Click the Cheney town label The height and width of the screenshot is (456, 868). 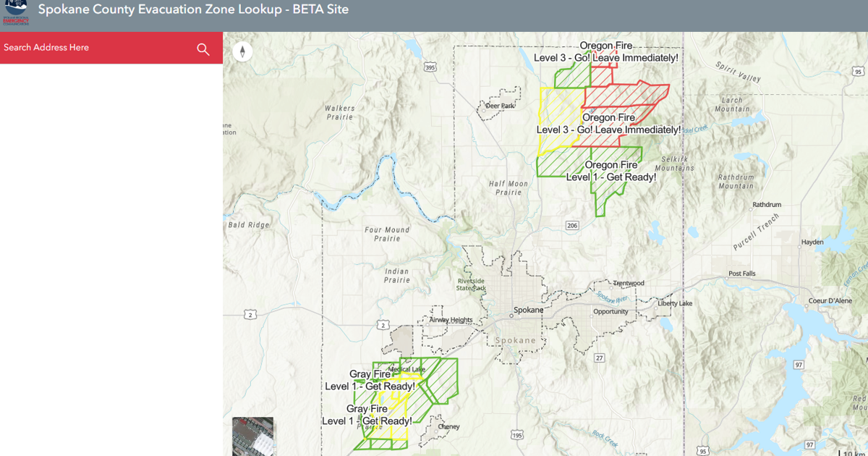(x=448, y=427)
